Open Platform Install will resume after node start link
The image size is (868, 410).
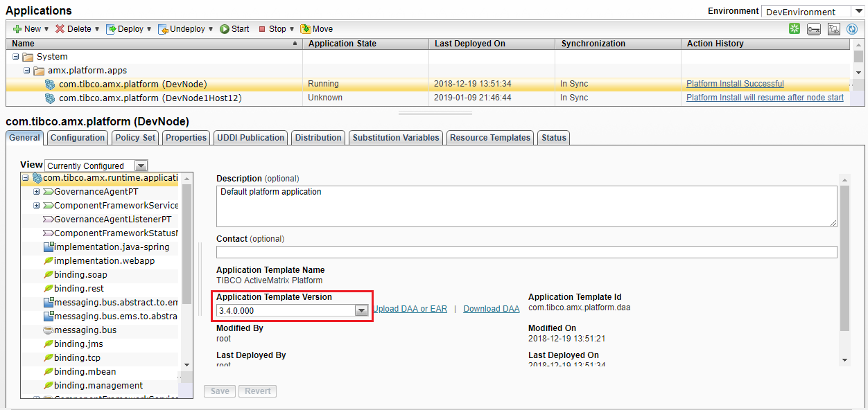[765, 98]
